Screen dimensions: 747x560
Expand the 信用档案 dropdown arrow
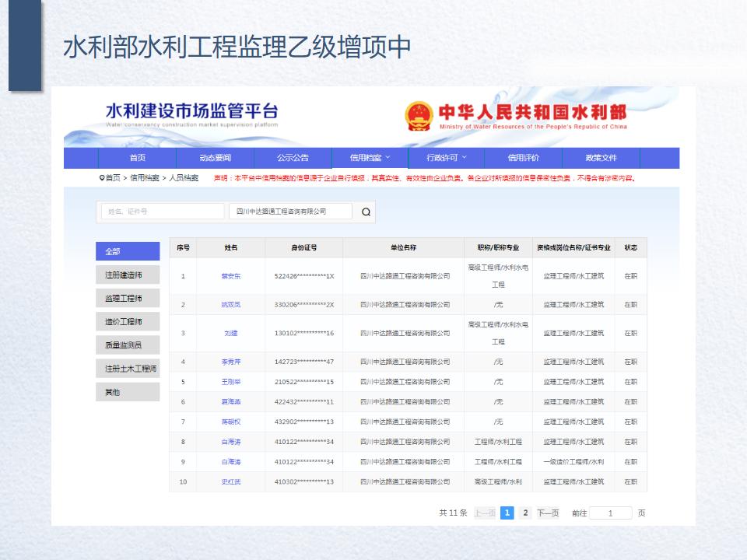click(388, 157)
